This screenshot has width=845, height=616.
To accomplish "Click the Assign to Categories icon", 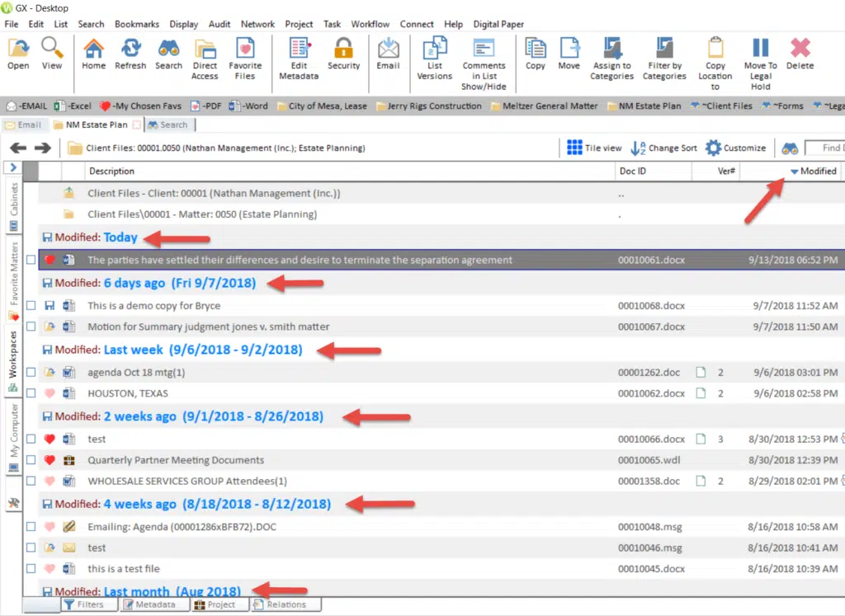I will click(611, 59).
